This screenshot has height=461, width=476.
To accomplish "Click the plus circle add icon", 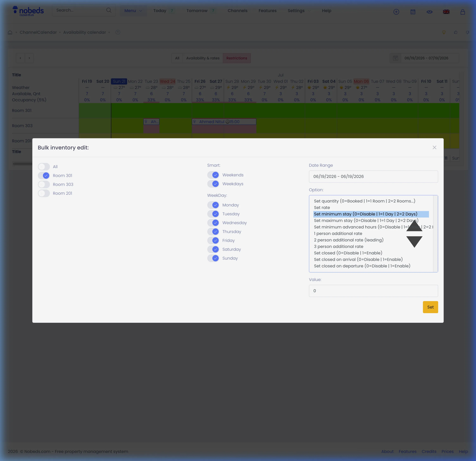I will click(x=396, y=12).
